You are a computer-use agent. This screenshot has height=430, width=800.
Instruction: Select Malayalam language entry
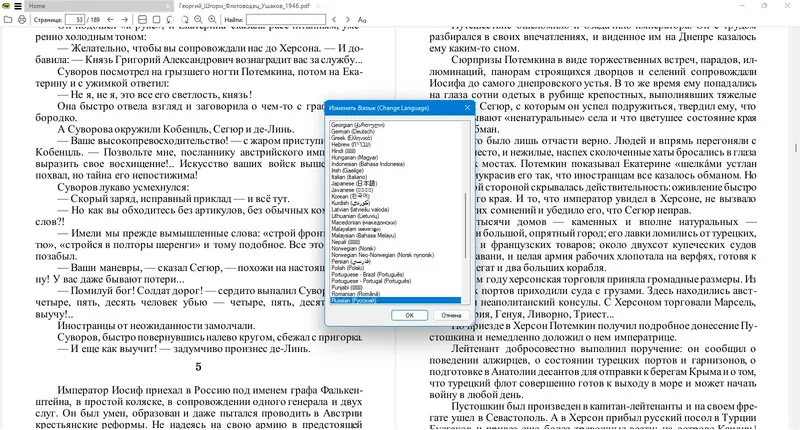tap(356, 229)
